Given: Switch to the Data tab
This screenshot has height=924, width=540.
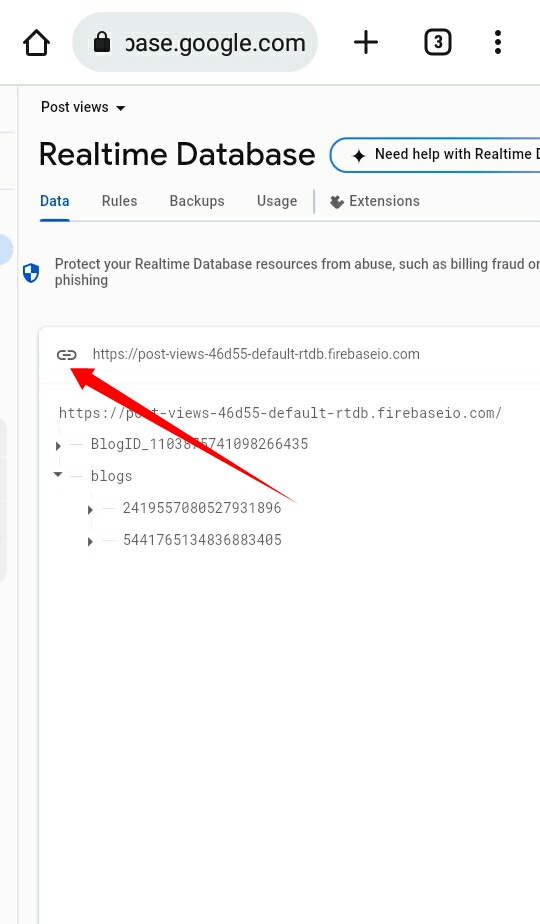Looking at the screenshot, I should point(55,201).
